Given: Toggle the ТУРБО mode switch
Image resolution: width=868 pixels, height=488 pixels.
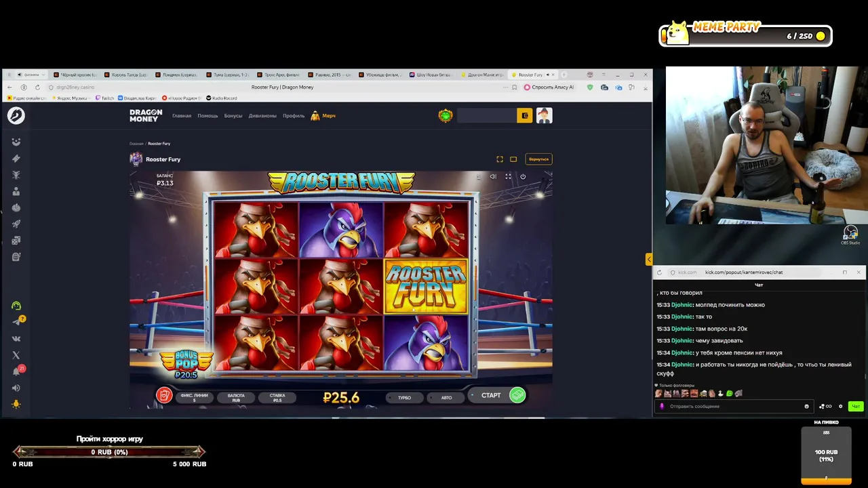Looking at the screenshot, I should [405, 398].
